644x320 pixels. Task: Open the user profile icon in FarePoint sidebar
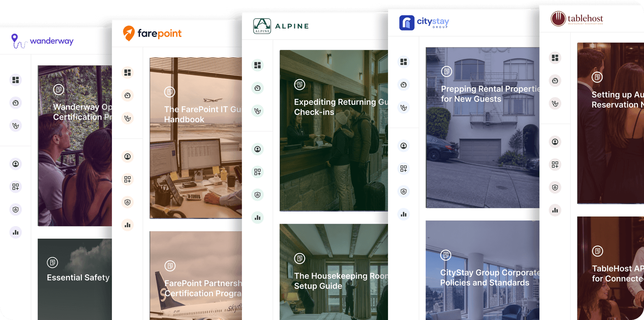pos(128,156)
